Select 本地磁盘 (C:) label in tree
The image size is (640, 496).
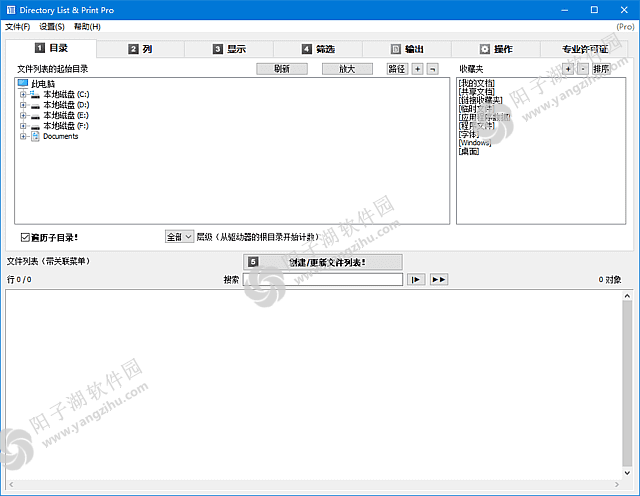click(x=66, y=94)
